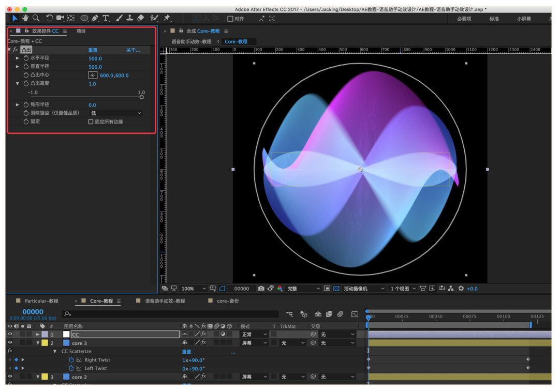The height and width of the screenshot is (392, 559).
Task: Select the Selection arrow tool
Action: point(14,18)
